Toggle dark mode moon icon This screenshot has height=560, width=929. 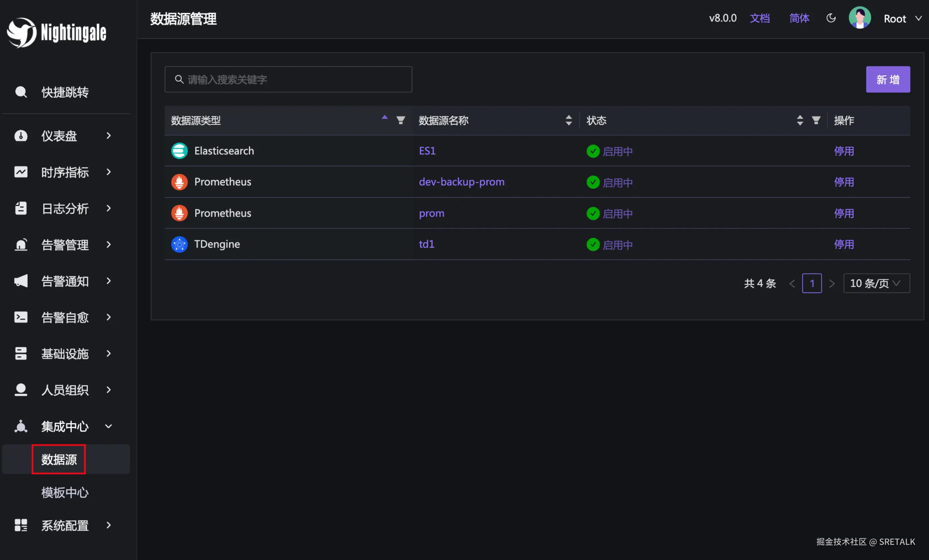(x=831, y=18)
